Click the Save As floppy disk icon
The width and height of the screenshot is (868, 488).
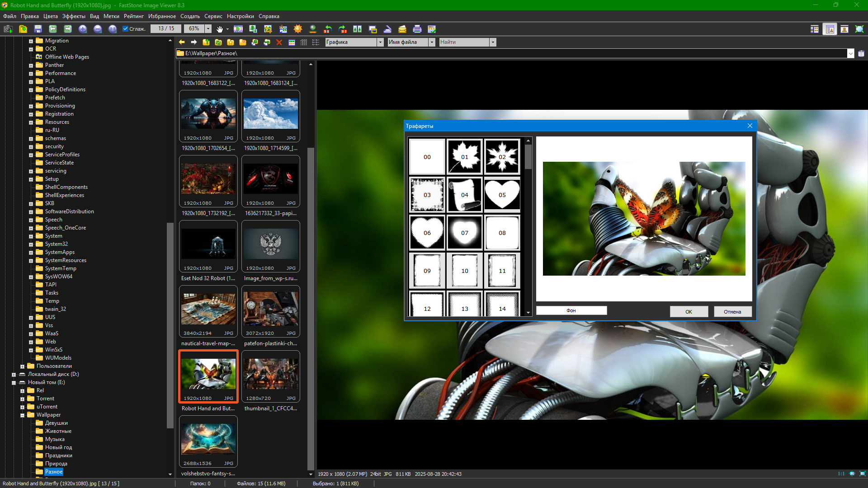tap(38, 29)
